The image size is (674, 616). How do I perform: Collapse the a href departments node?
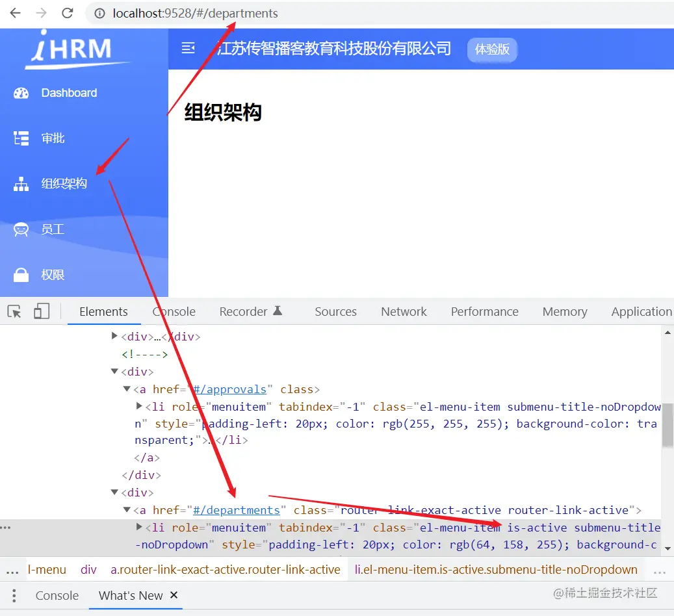tap(127, 509)
